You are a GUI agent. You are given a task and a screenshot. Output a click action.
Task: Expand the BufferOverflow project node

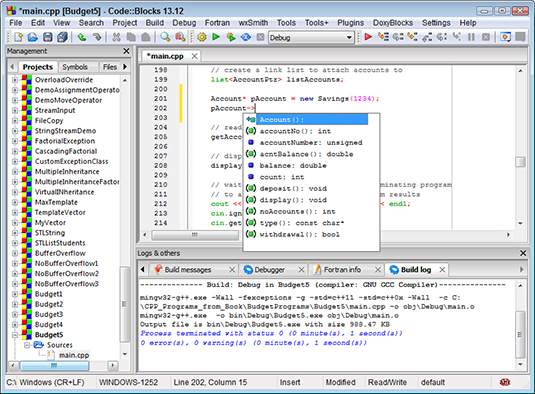coord(15,253)
